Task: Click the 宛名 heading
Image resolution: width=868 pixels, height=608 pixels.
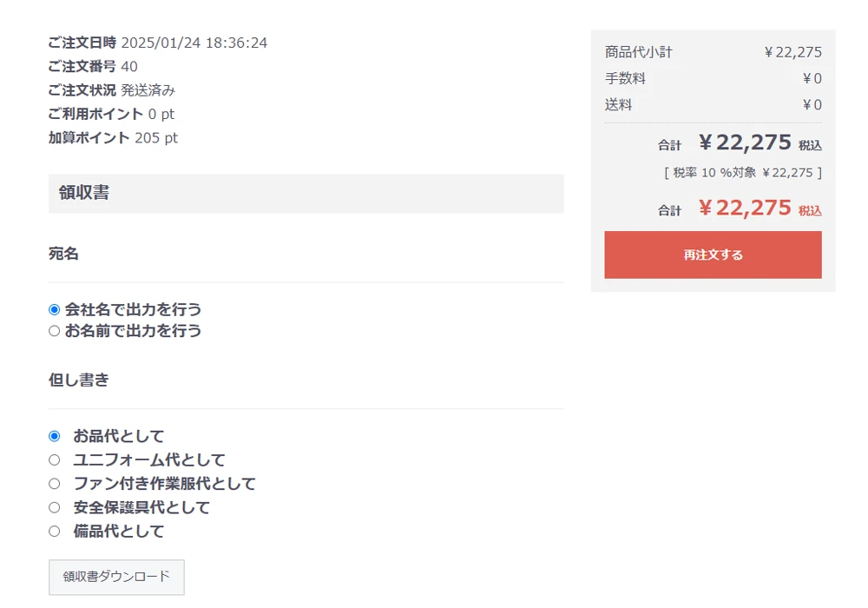Action: (63, 254)
